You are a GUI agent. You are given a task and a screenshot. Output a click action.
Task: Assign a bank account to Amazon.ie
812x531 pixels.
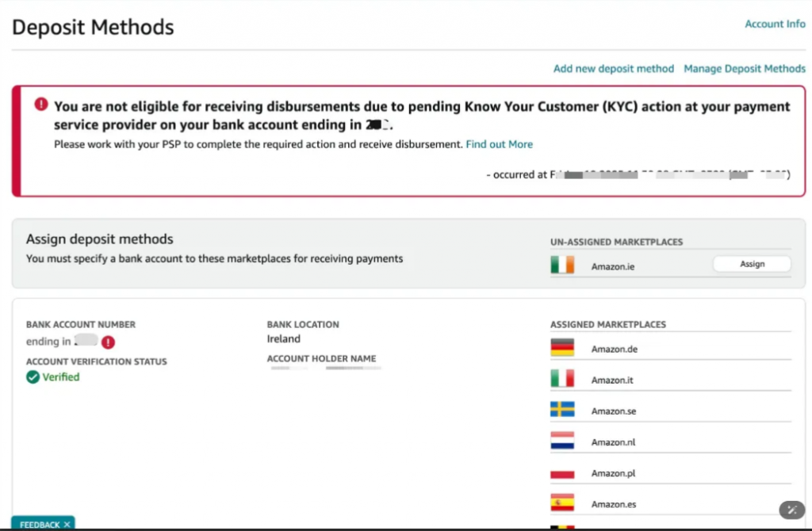[x=752, y=264]
